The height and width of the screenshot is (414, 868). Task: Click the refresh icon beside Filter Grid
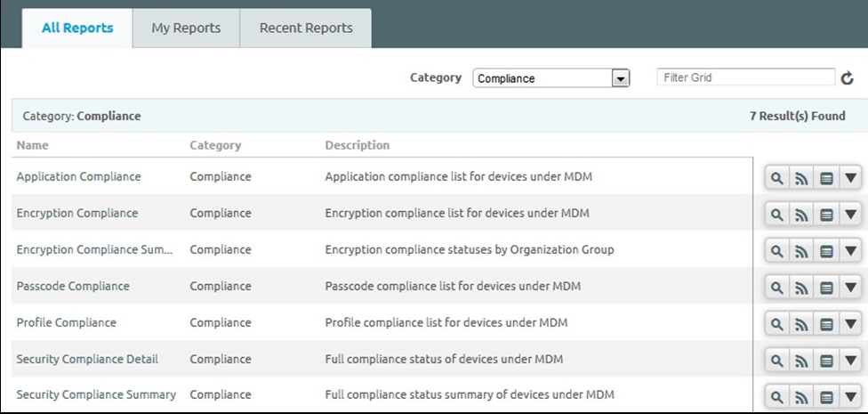pyautogui.click(x=848, y=78)
